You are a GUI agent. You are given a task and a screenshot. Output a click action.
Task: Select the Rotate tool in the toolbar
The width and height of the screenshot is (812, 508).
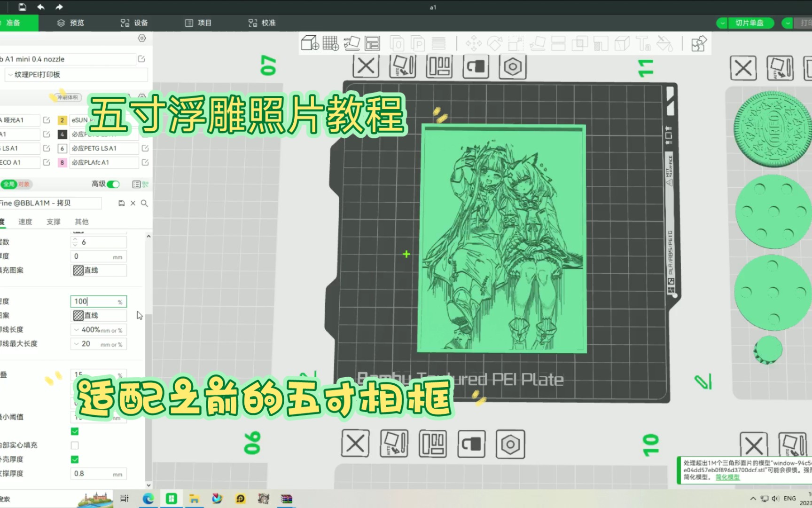495,43
